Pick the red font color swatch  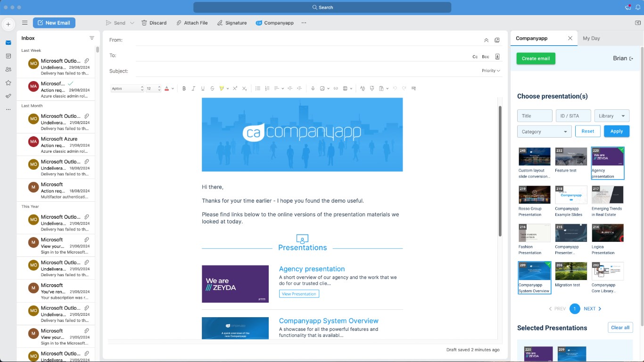pos(166,89)
